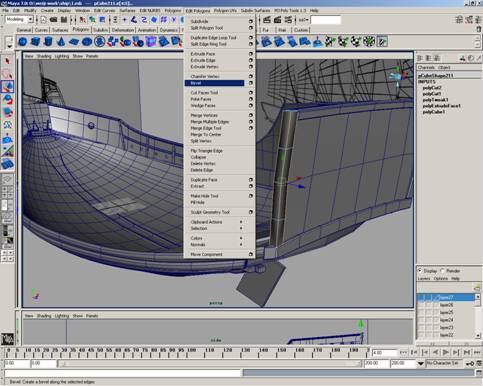Select the arrow Select tool
483x386 pixels.
(7, 61)
